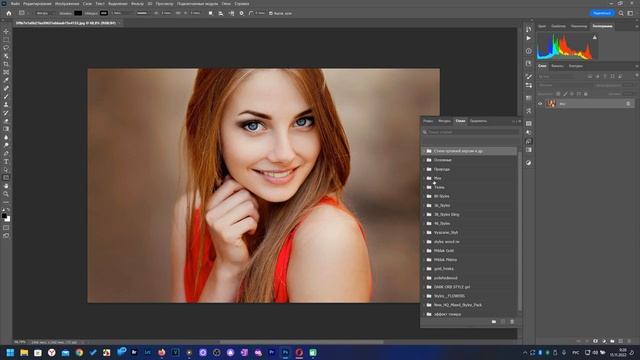Click the Home icon in options bar
The height and width of the screenshot is (360, 640).
point(9,13)
